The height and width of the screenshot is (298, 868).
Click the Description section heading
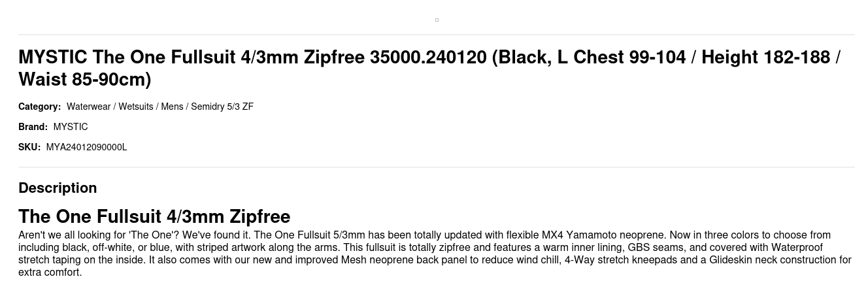[x=58, y=188]
